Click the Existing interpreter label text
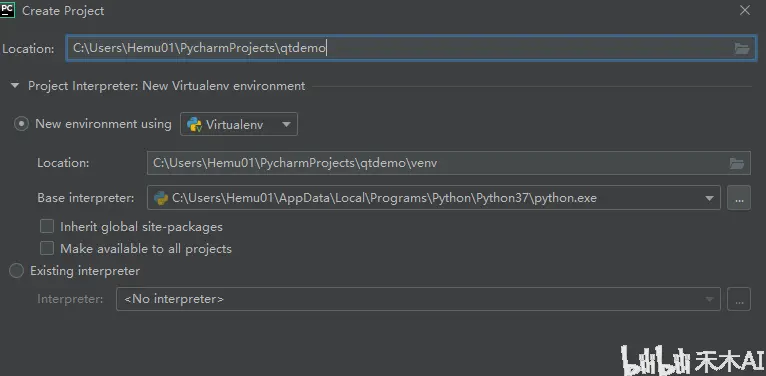Screen dimensions: 766x376 (x=85, y=271)
